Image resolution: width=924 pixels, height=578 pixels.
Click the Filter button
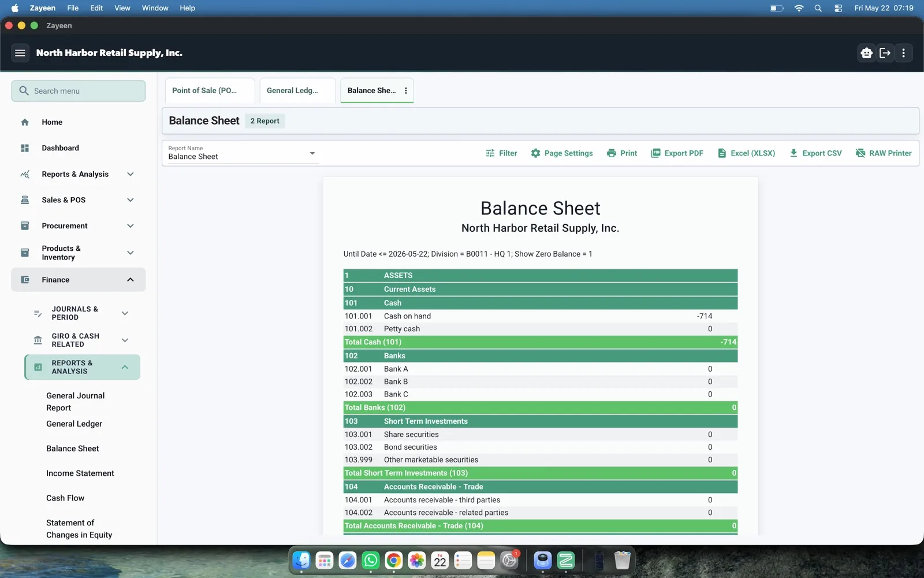point(501,153)
